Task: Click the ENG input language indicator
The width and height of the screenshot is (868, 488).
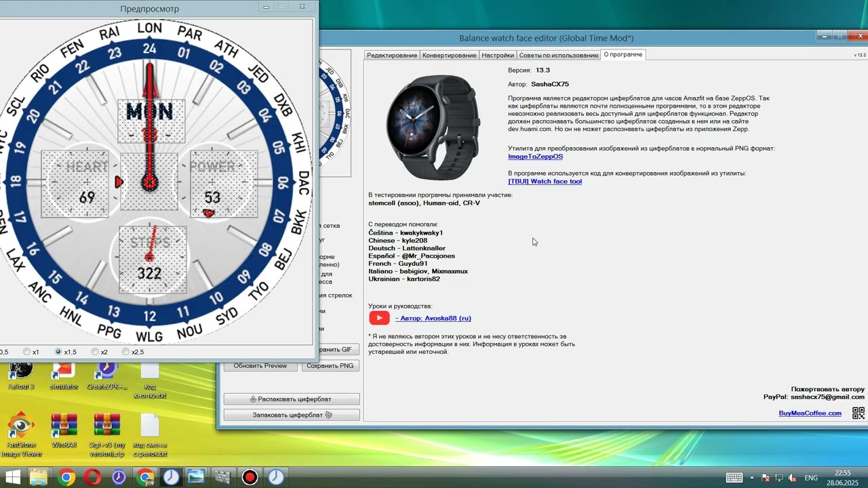Action: 811,477
